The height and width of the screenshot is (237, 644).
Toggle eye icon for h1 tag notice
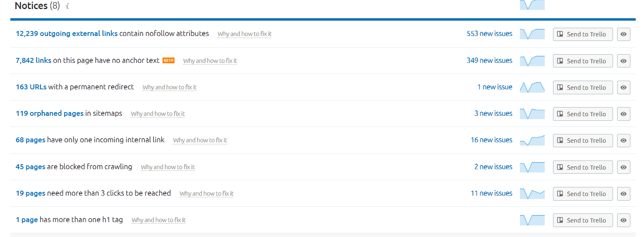pos(623,220)
